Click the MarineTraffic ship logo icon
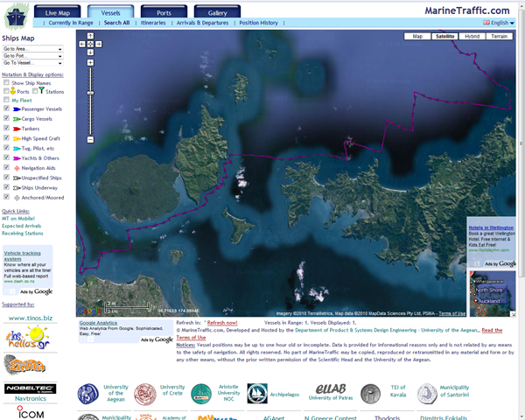The height and width of the screenshot is (420, 525). (x=16, y=17)
